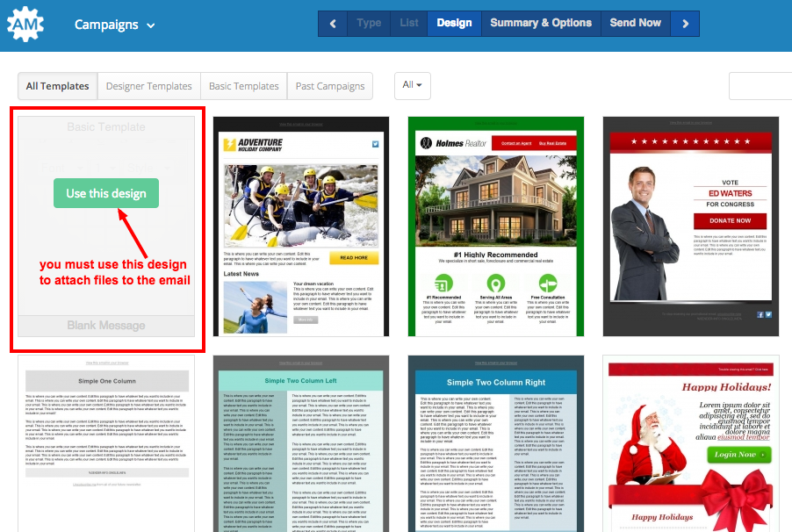Click READ MORE in Adventure template
This screenshot has width=792, height=532.
(x=354, y=258)
